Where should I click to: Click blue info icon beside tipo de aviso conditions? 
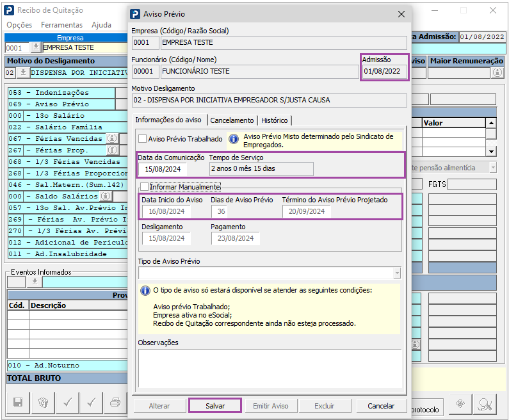coord(145,290)
